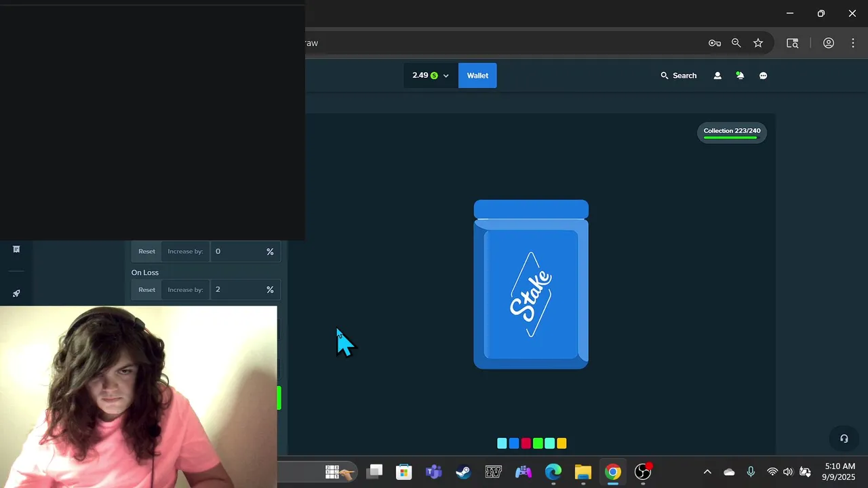
Task: Open the Chrome side panel icon
Action: [x=792, y=43]
